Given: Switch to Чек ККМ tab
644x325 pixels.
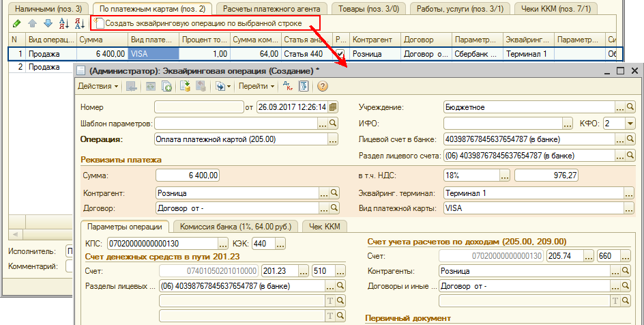Looking at the screenshot, I should coord(326,227).
